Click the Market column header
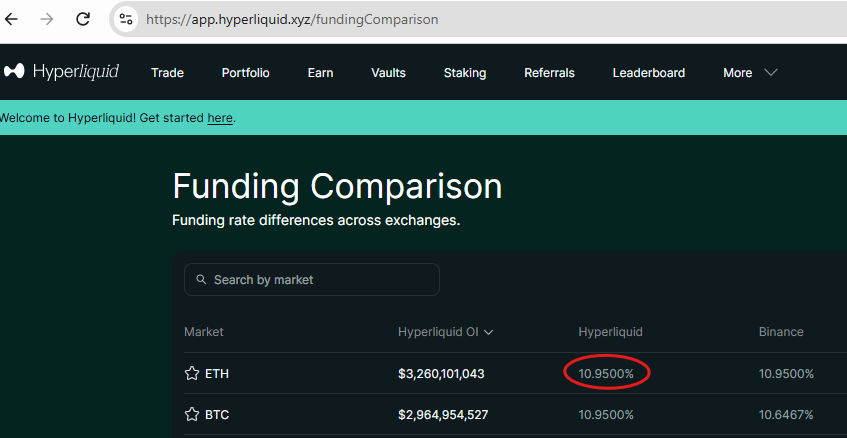 [x=204, y=332]
